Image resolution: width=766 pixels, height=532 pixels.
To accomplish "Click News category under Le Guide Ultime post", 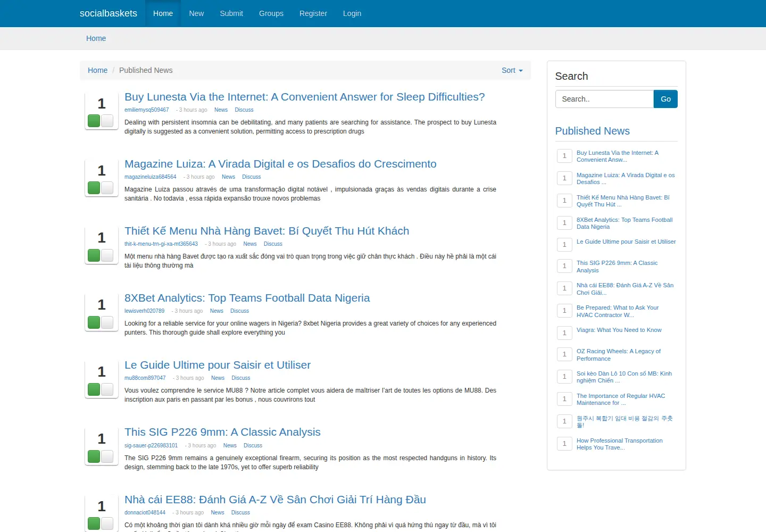I will (218, 378).
